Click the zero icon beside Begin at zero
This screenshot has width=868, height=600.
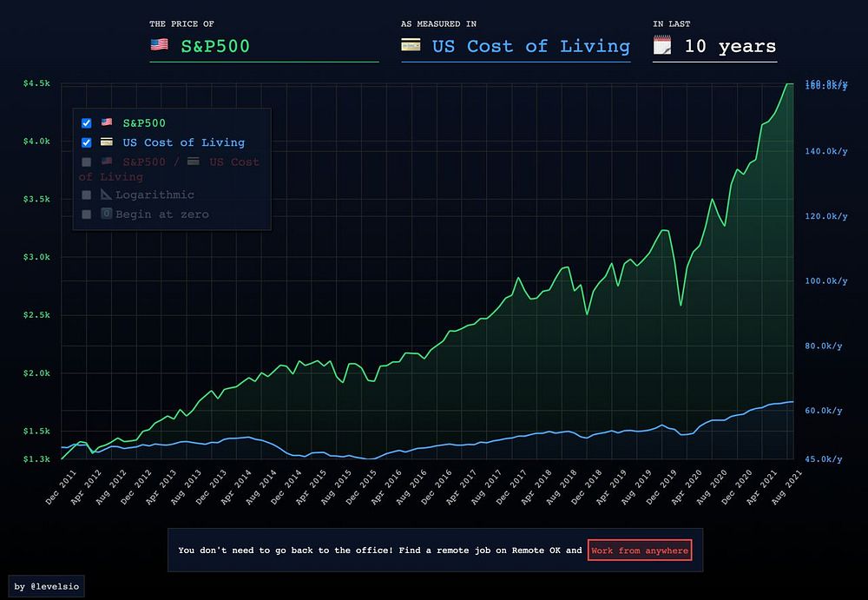point(106,214)
